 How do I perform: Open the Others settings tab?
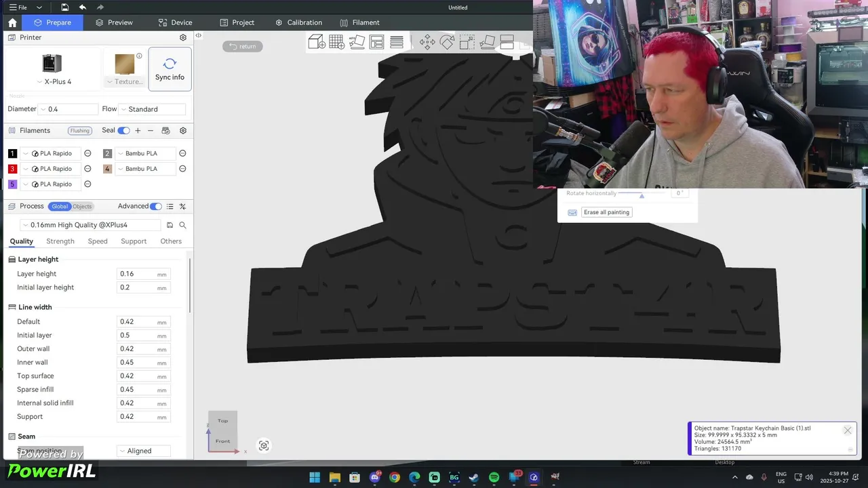pyautogui.click(x=171, y=241)
